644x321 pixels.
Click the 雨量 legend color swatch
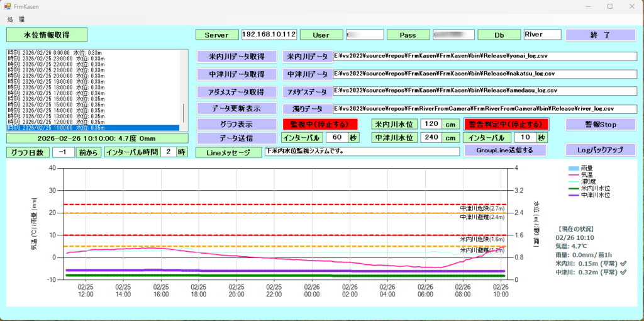click(x=572, y=168)
